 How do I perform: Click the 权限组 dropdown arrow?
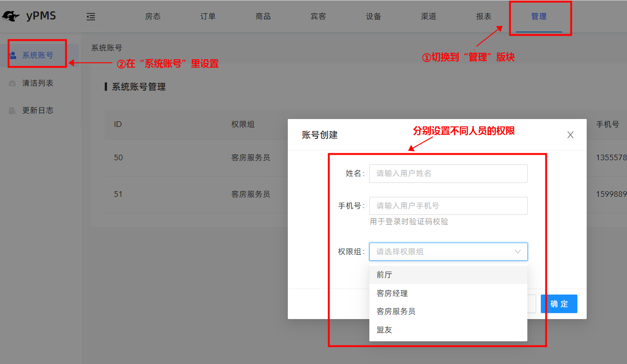(518, 252)
